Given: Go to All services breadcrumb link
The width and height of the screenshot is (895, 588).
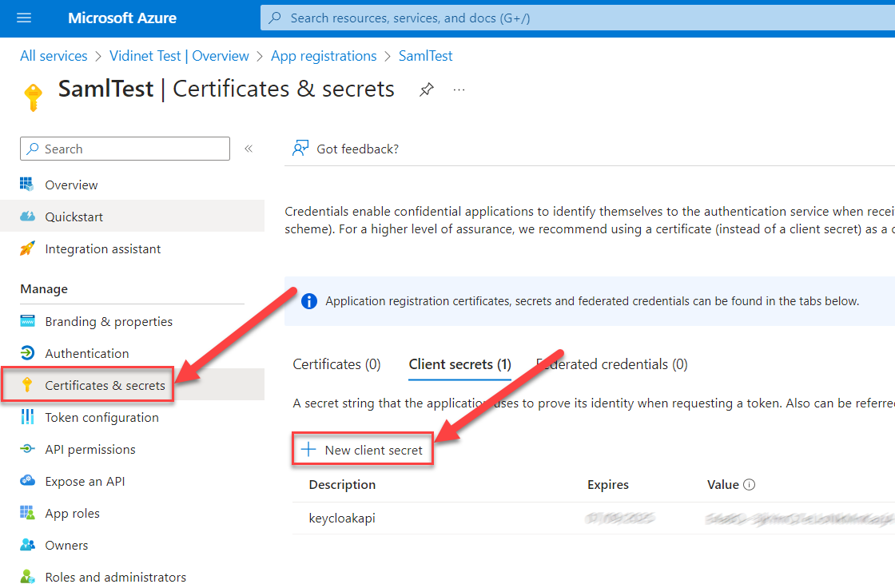Looking at the screenshot, I should tap(54, 56).
